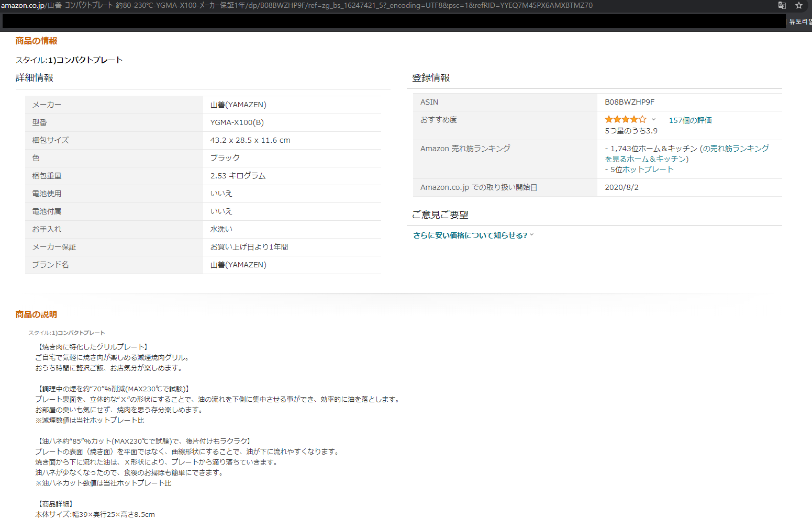812x520 pixels.
Task: Click the メーカー row label
Action: (x=47, y=105)
